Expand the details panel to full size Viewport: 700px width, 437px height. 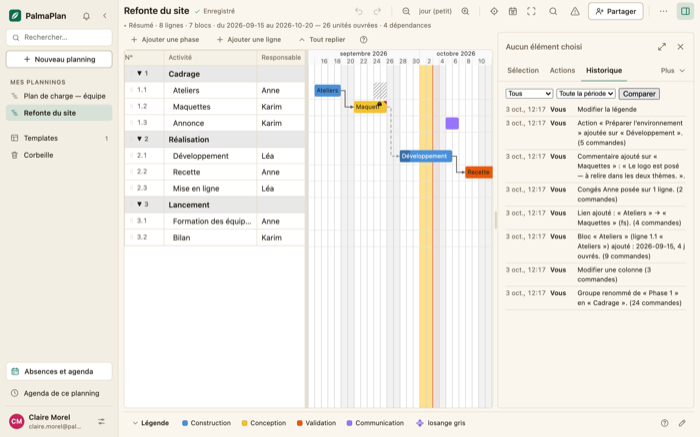click(662, 47)
